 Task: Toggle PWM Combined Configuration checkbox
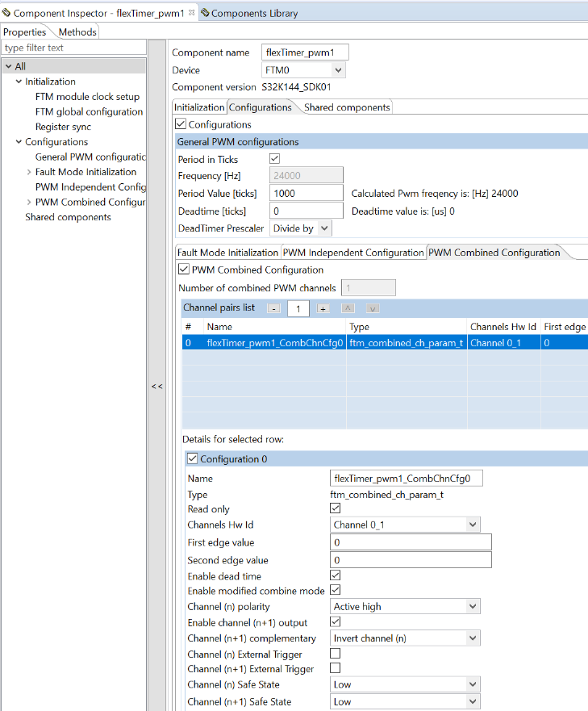point(184,269)
